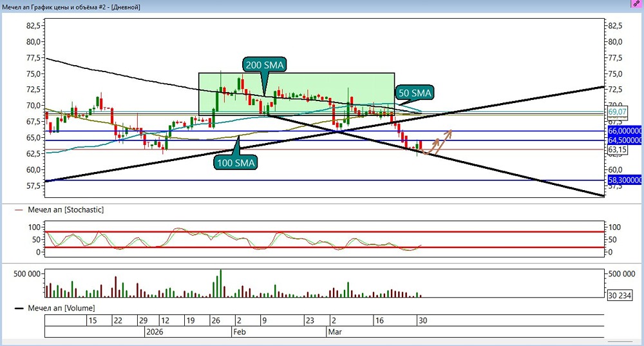
Task: Click the pink chain-link icon in title bar
Action: [x=636, y=4]
